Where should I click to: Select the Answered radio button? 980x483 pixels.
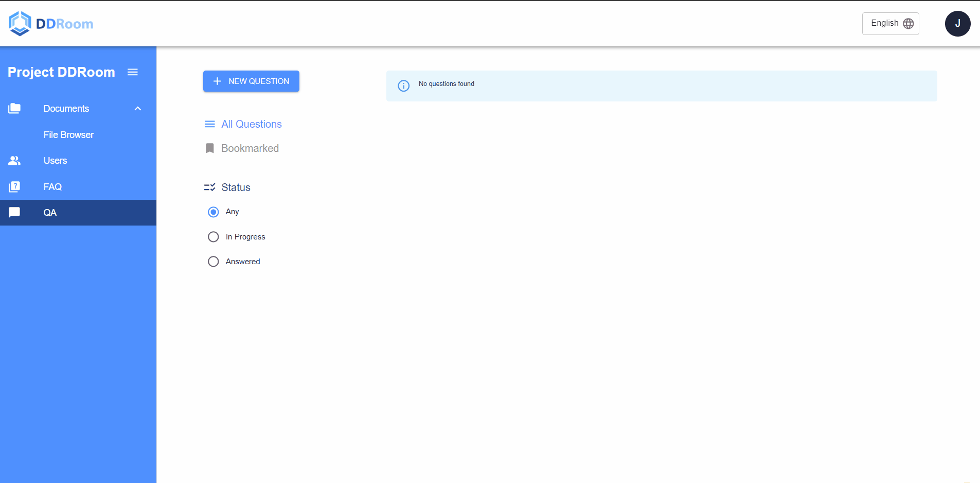tap(213, 262)
